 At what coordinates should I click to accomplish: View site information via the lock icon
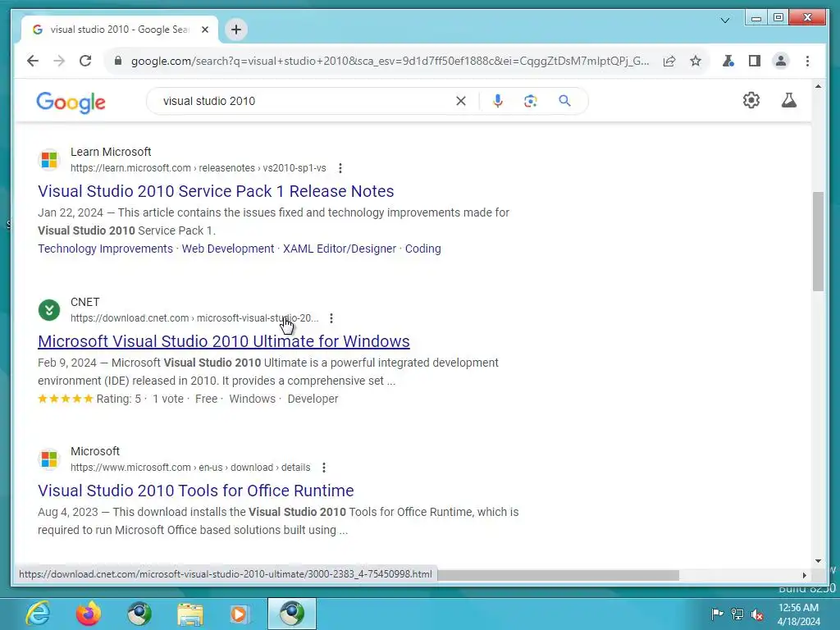pos(118,61)
